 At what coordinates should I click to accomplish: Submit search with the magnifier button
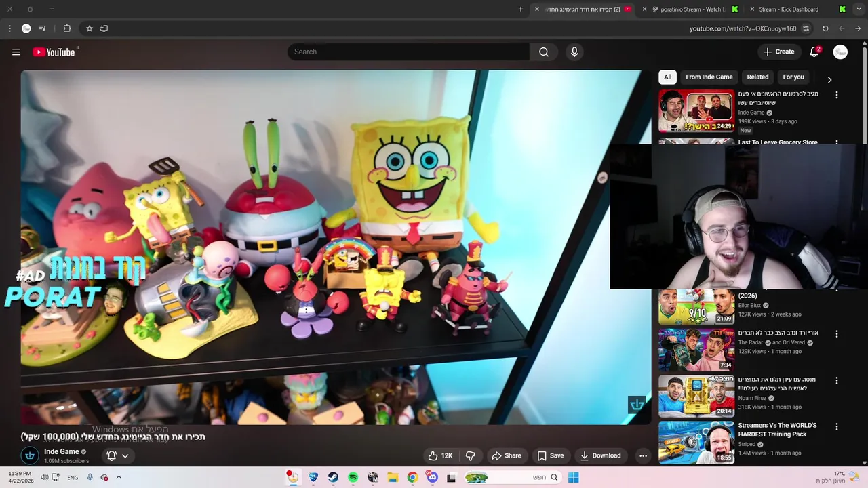coord(544,52)
